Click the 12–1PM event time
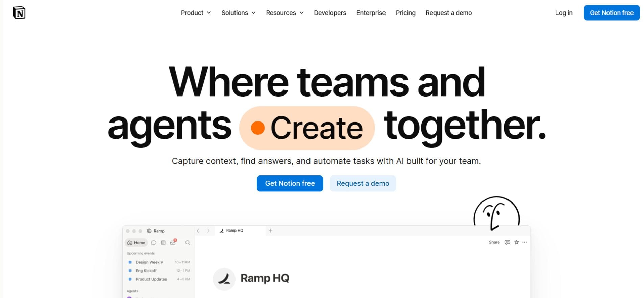Viewport: 644px width, 298px height. point(183,271)
